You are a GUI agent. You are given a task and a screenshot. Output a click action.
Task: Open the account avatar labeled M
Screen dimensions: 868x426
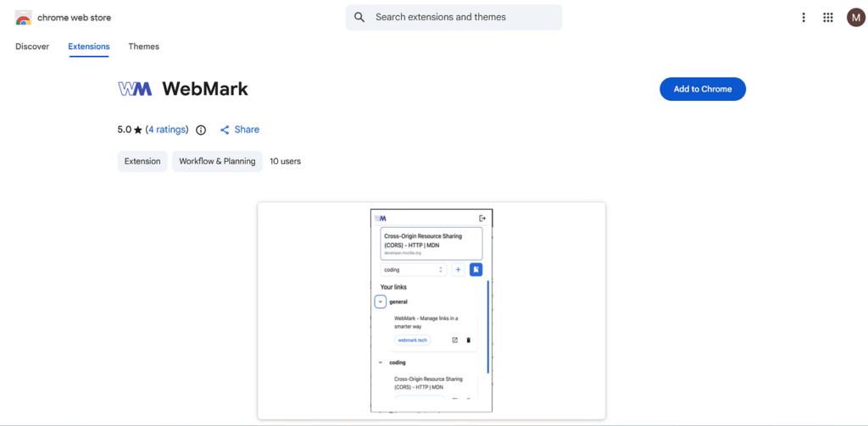(855, 18)
